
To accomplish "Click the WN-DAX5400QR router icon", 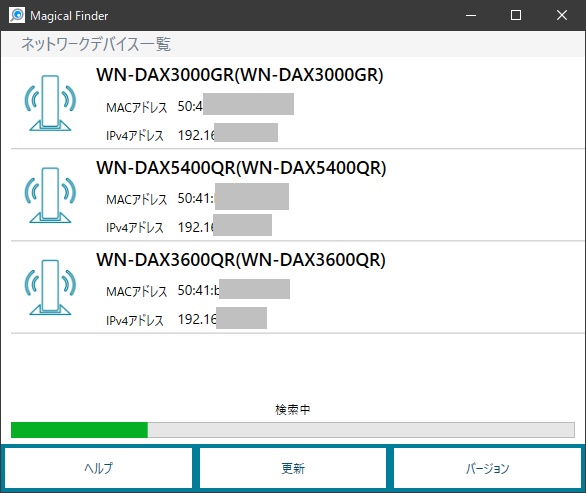I will click(x=50, y=195).
